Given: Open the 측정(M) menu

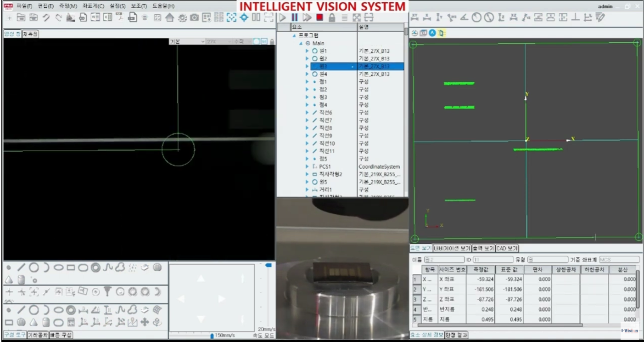Looking at the screenshot, I should pos(68,6).
